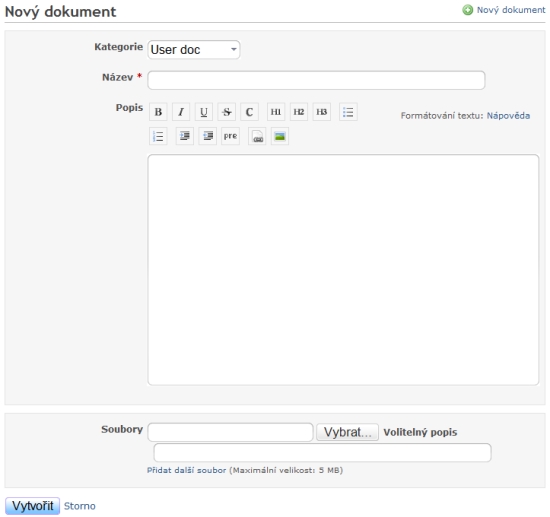Submit the form with Vytvořit button
This screenshot has height=517, width=550.
point(33,506)
